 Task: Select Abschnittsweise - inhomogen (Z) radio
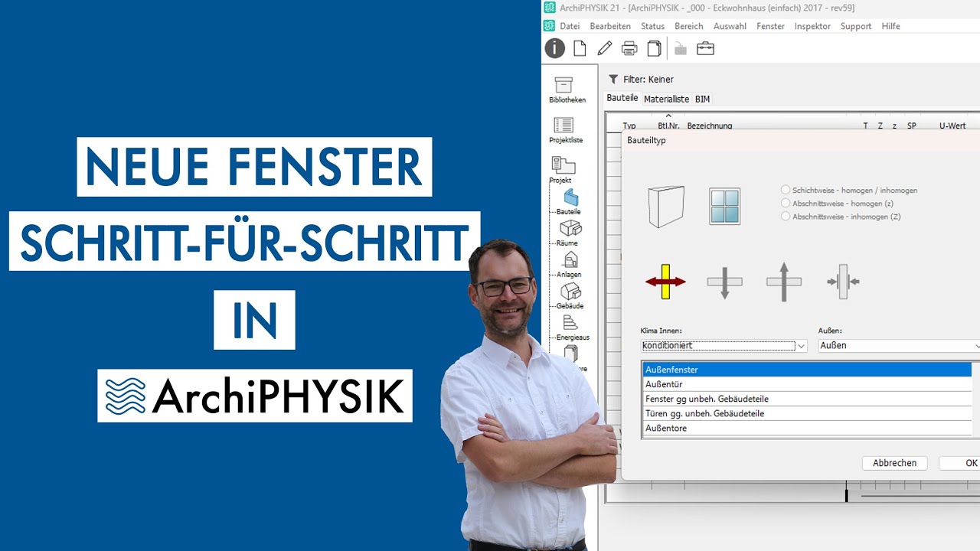[786, 217]
